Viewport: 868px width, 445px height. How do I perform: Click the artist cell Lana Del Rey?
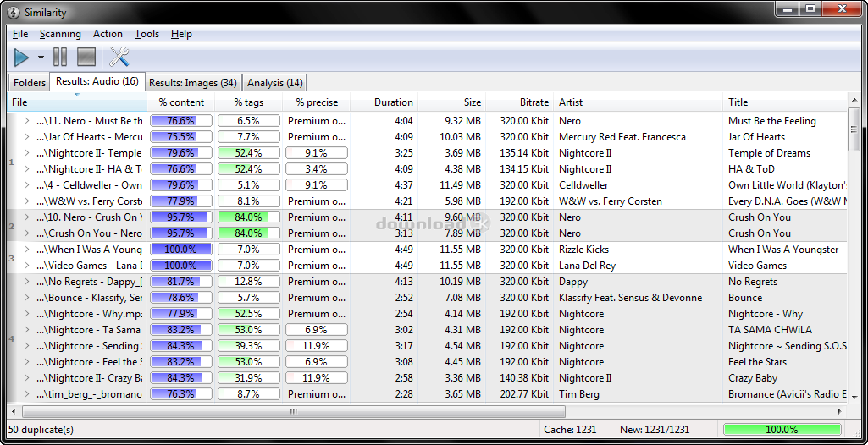click(x=587, y=266)
